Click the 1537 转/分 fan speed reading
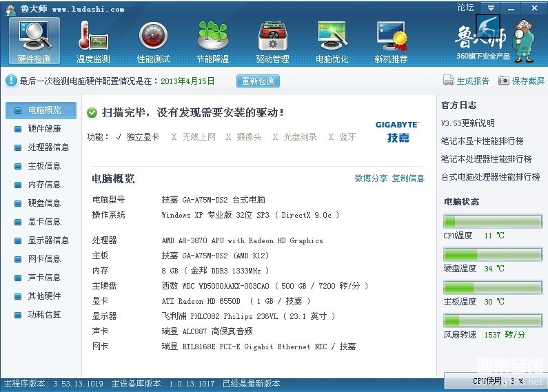This screenshot has height=392, width=548. pyautogui.click(x=505, y=335)
